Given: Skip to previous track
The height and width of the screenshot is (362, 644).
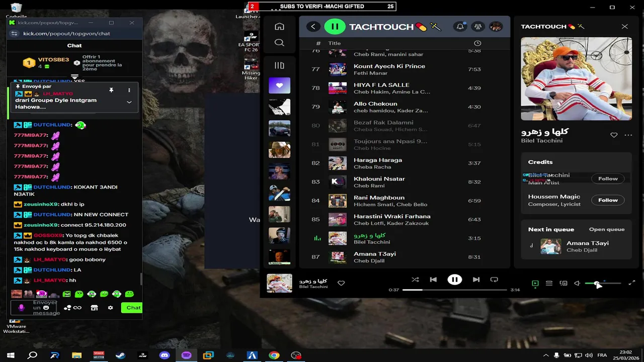Looking at the screenshot, I should click(x=433, y=280).
